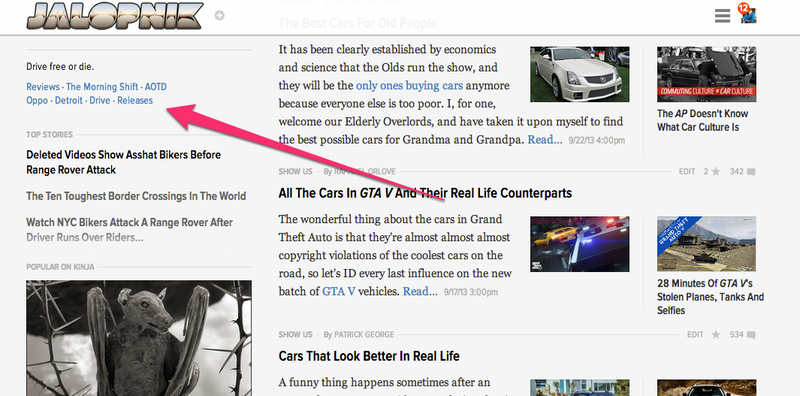The image size is (800, 396).
Task: Open the Drive link
Action: (x=99, y=101)
